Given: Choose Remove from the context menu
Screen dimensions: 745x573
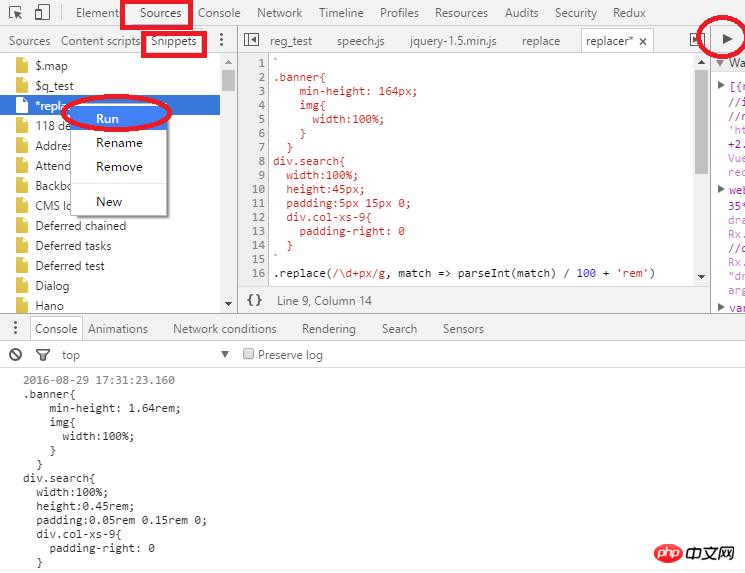Looking at the screenshot, I should click(x=119, y=167).
